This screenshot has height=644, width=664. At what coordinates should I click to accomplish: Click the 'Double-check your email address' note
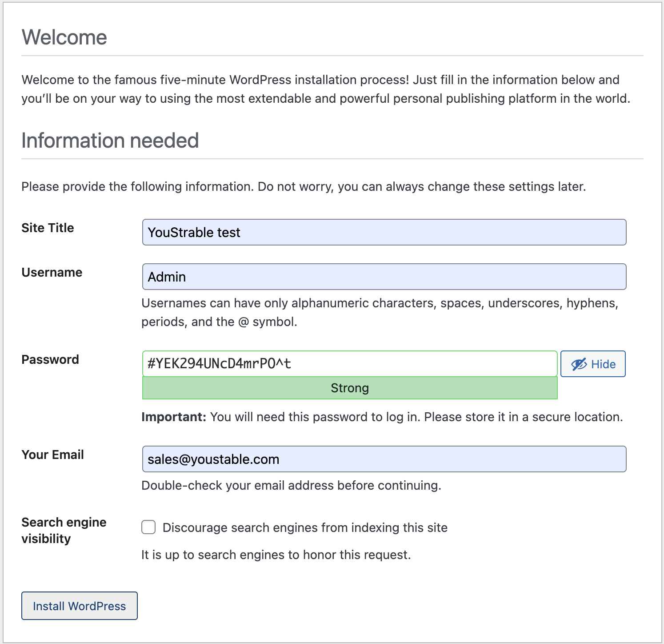pyautogui.click(x=291, y=485)
